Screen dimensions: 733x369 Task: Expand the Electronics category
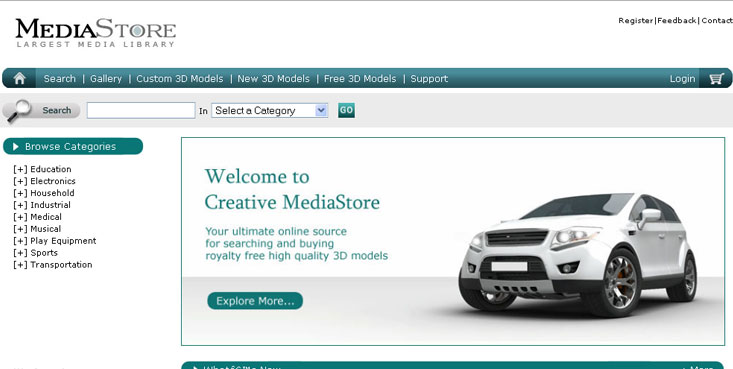coord(20,181)
